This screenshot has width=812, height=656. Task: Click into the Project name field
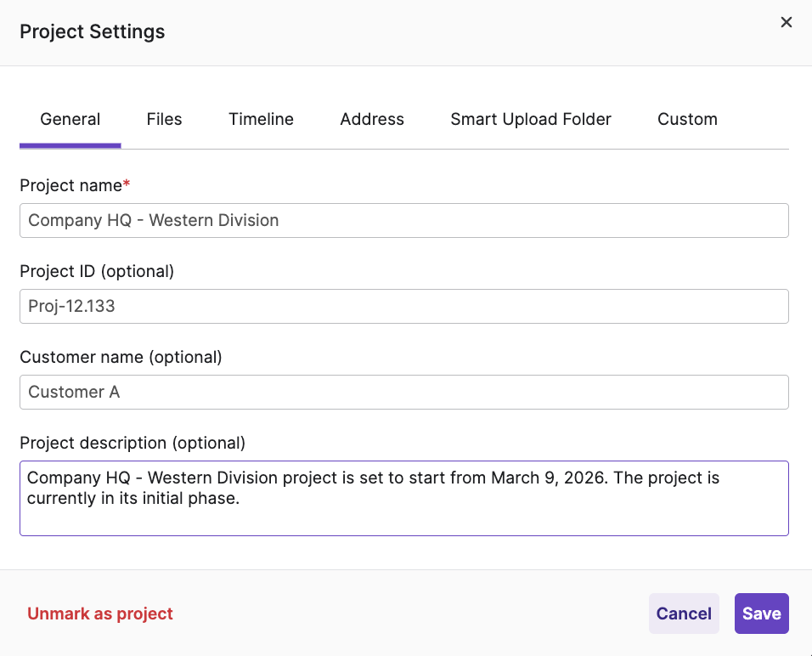point(403,220)
